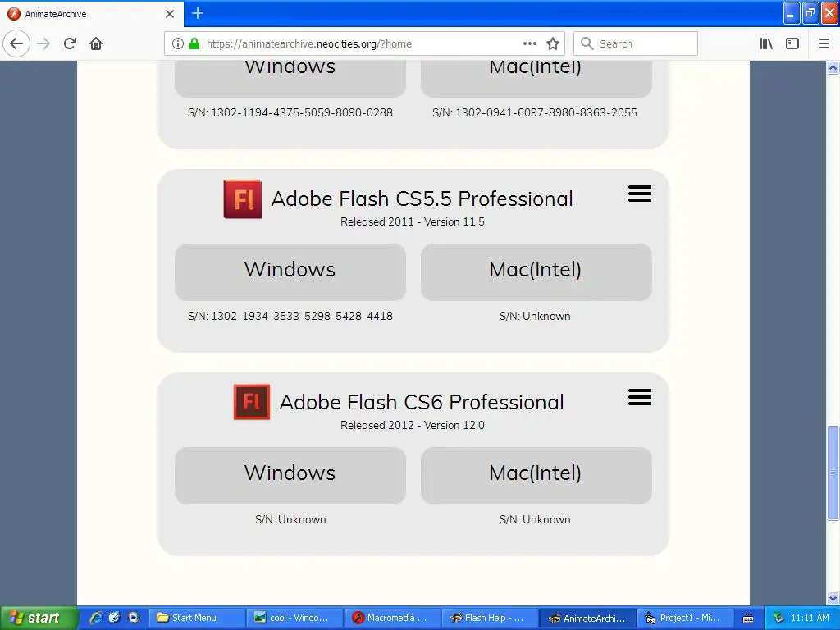Download Flash CS6 for Windows
Screen dimensions: 840x630
tap(290, 476)
